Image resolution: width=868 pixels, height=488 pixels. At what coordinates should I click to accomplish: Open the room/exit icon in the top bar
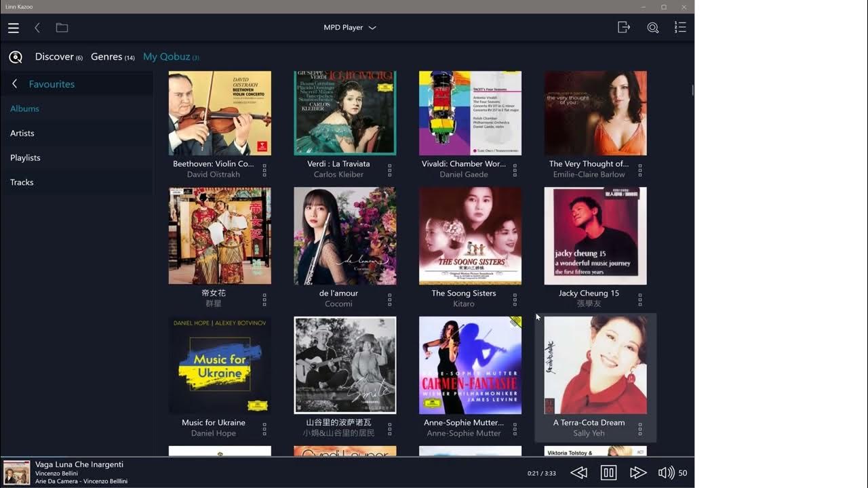click(x=624, y=27)
